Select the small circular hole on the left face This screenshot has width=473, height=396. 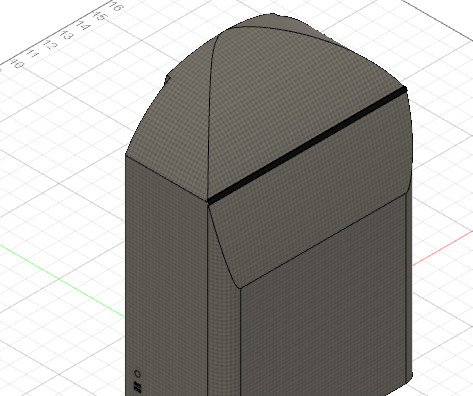(137, 373)
